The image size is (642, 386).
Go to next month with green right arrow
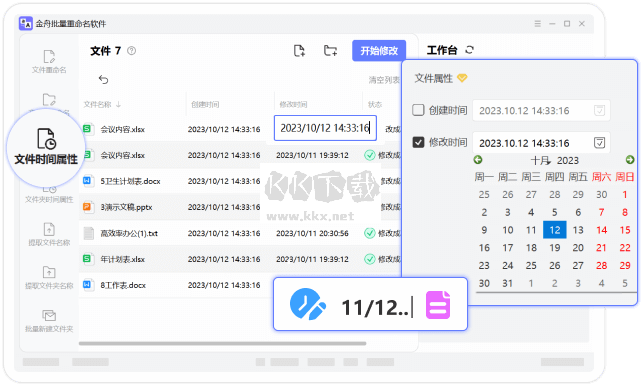pos(630,160)
